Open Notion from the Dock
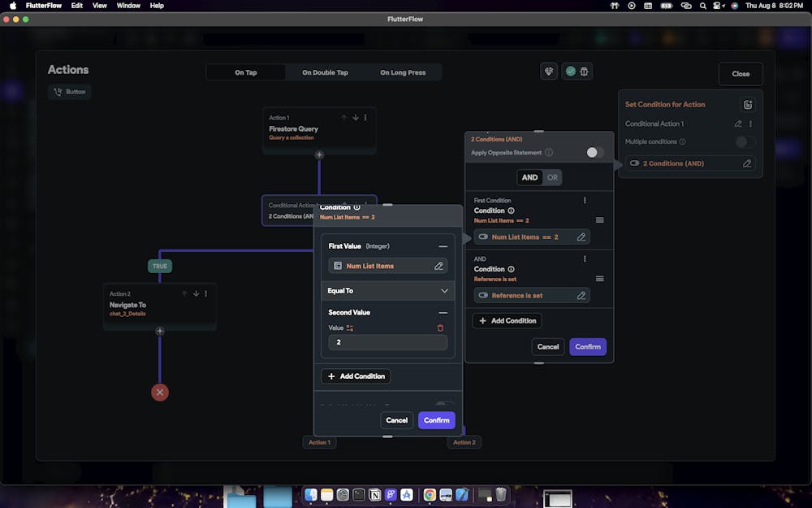Image resolution: width=812 pixels, height=508 pixels. point(375,495)
